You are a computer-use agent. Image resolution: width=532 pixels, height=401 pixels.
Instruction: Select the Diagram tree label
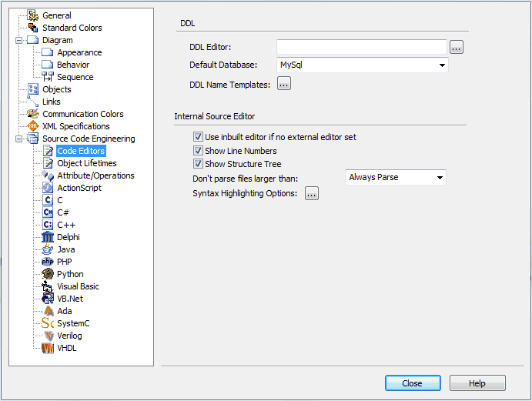(x=57, y=40)
